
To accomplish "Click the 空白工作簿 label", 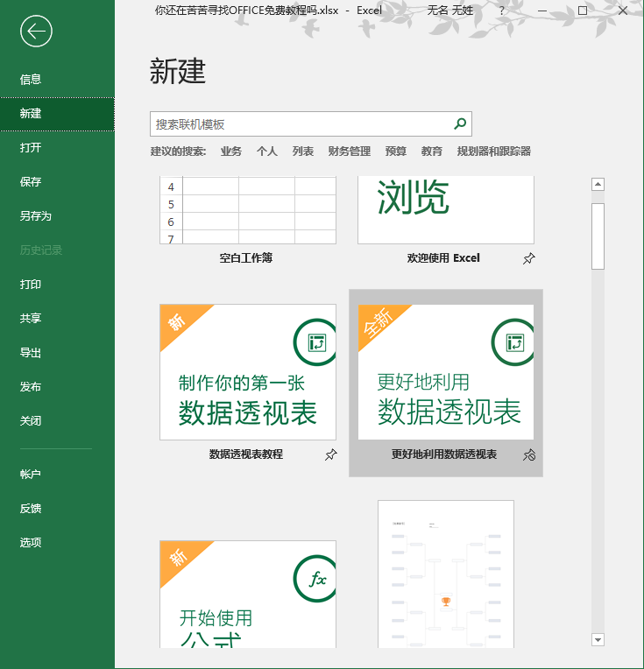I will pyautogui.click(x=246, y=257).
